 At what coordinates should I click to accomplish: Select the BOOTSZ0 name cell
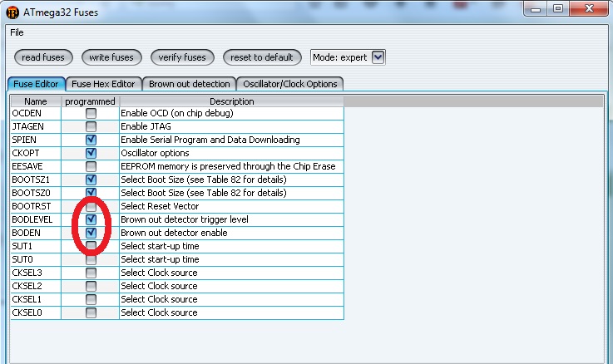36,193
